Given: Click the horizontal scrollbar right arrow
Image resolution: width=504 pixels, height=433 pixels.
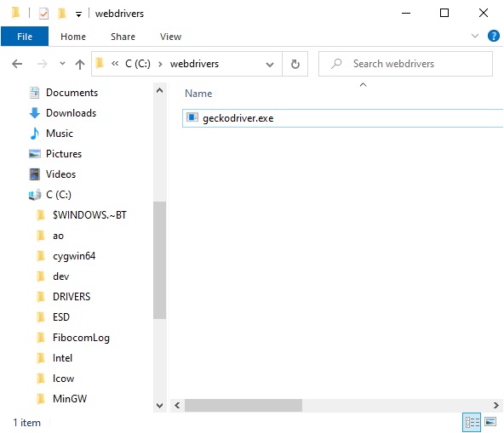Looking at the screenshot, I should 496,405.
